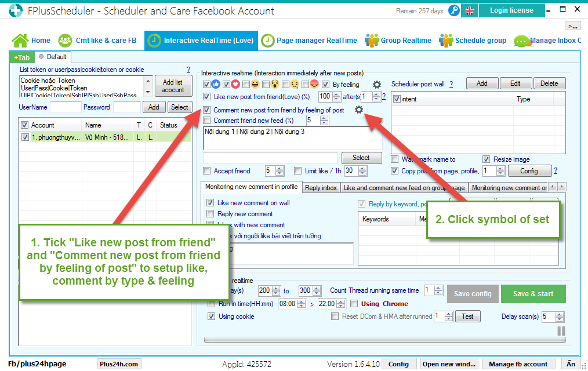Uncheck the phuongthuyv account row checkbox

coord(25,137)
